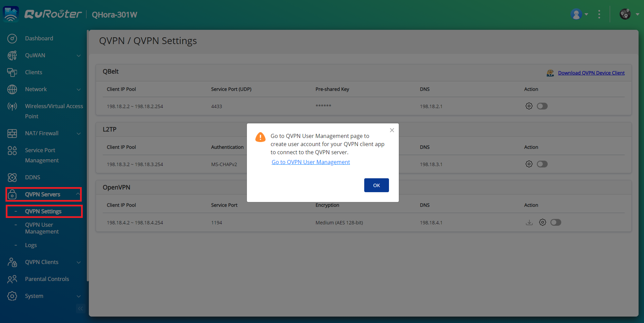
Task: Open Wireless/Virtual Access Point menu item
Action: 54,111
